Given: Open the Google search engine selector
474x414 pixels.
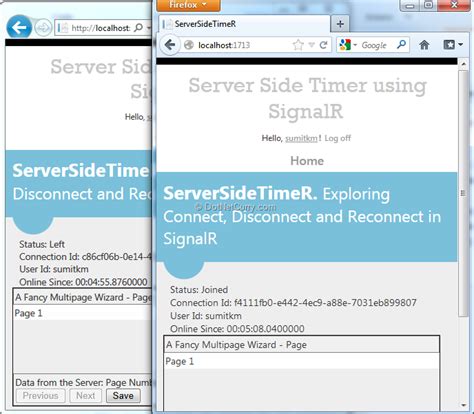Looking at the screenshot, I should tap(348, 45).
